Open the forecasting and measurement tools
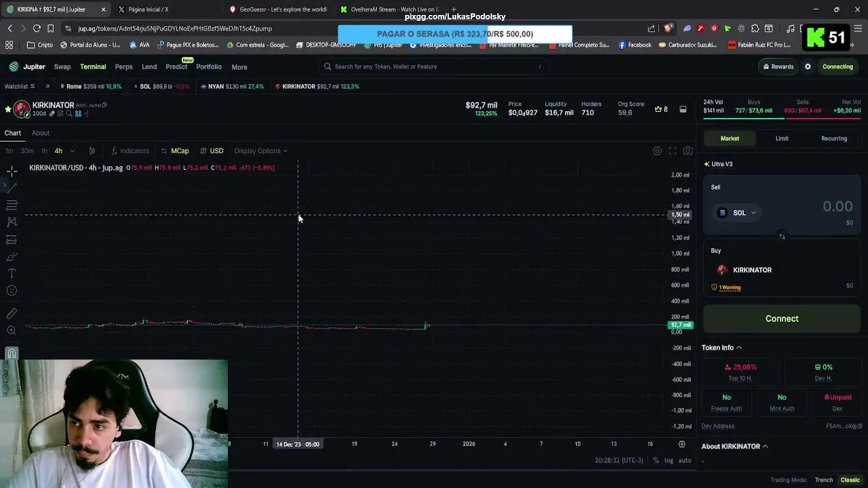The image size is (868, 488). [12, 240]
